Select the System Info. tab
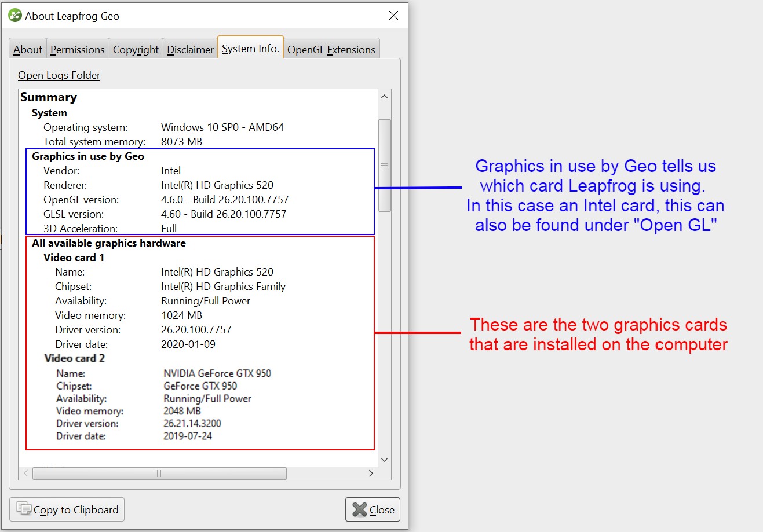This screenshot has width=763, height=532. [250, 49]
